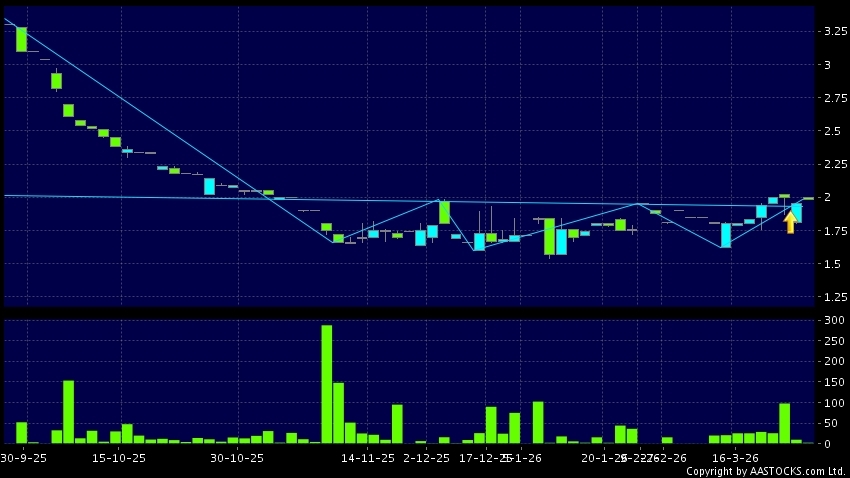Click the yellow up arrow marker
Screen dimensions: 850x478
pyautogui.click(x=790, y=222)
